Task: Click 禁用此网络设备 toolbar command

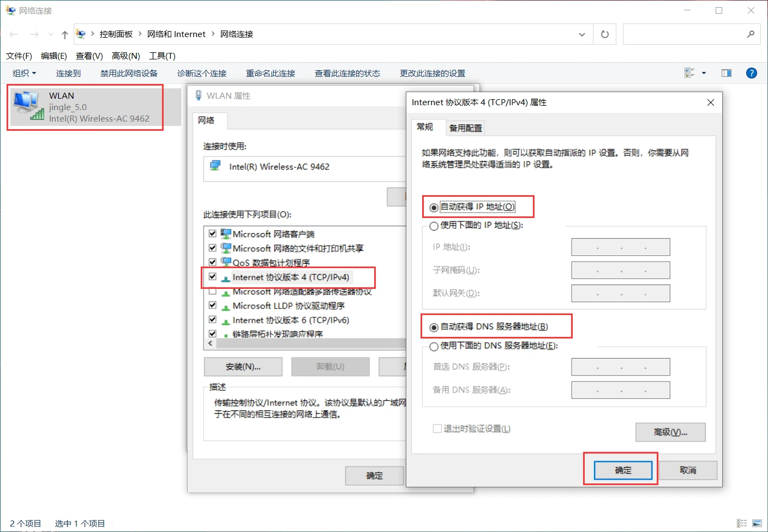Action: point(129,73)
